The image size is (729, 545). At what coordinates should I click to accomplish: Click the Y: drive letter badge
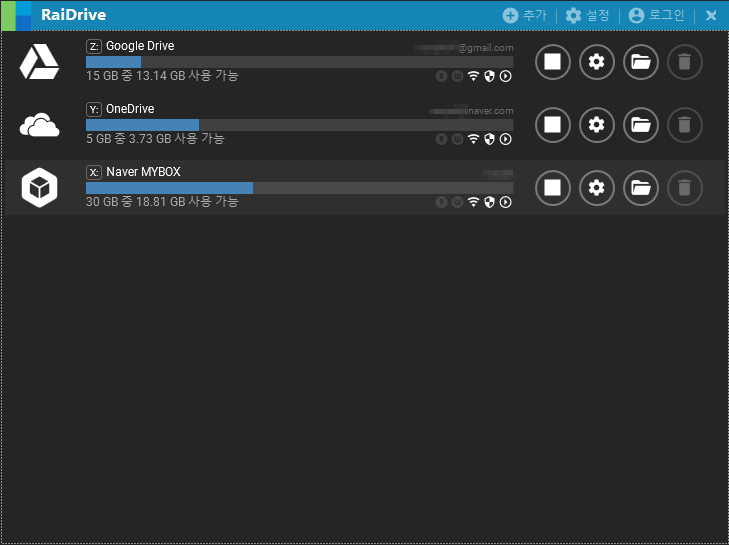tap(94, 109)
